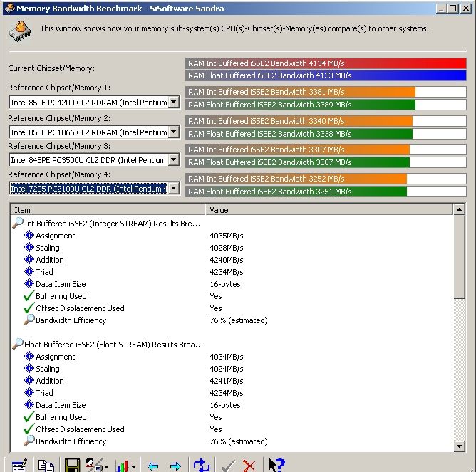Click info icon beside Addition 4240MB/s
The width and height of the screenshot is (476, 472).
coord(29,259)
